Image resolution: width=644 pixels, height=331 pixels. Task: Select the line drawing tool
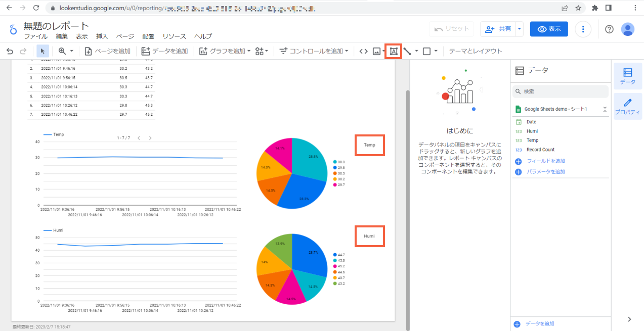407,51
